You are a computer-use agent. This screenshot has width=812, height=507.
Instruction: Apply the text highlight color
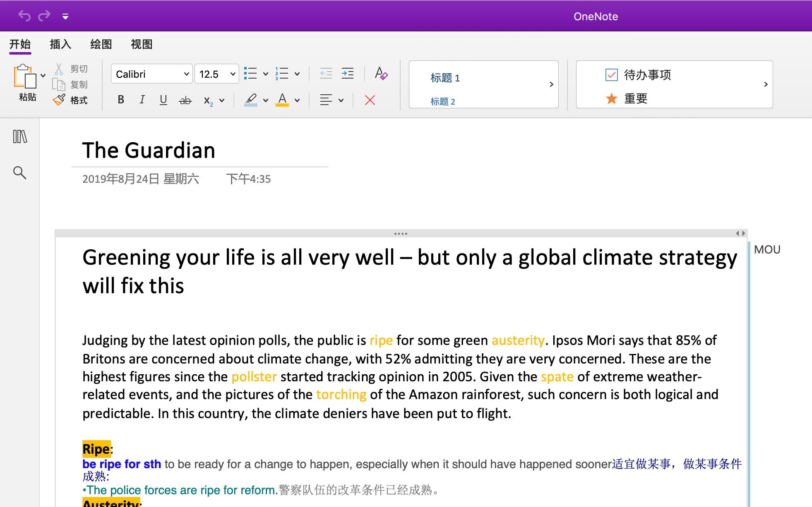251,100
